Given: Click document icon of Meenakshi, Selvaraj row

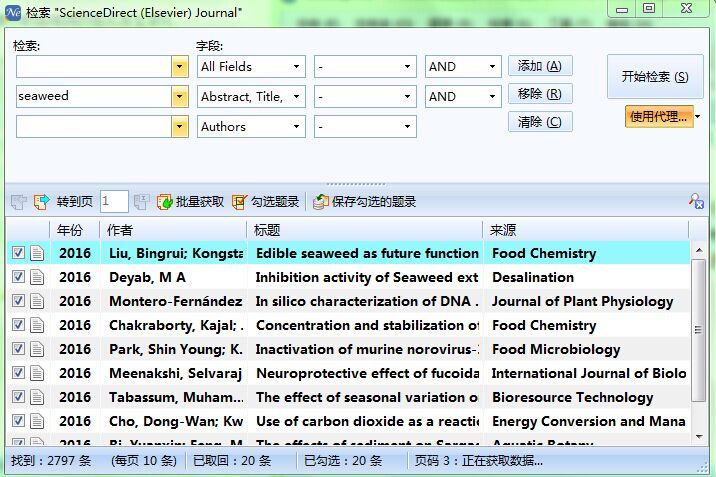Looking at the screenshot, I should (x=37, y=373).
